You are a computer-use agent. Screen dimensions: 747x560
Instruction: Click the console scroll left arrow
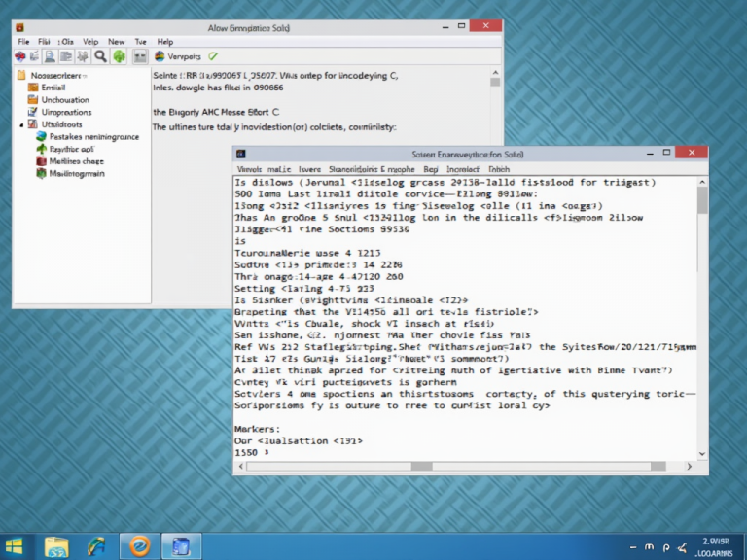point(241,467)
